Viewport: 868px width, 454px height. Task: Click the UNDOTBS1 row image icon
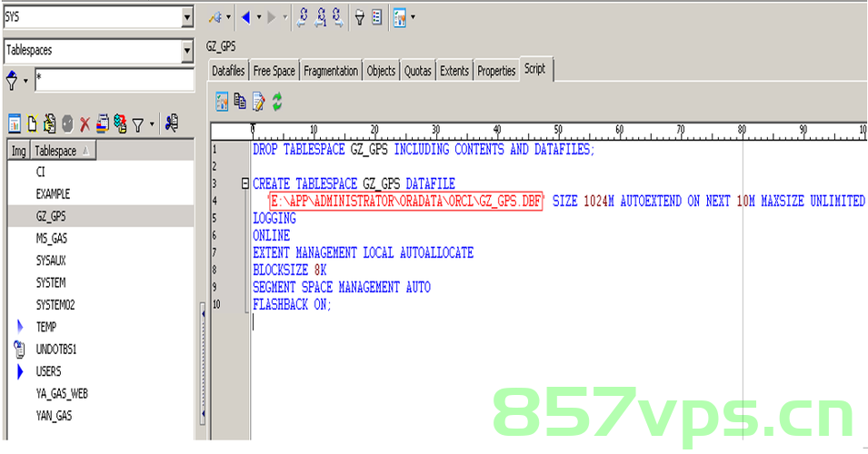pyautogui.click(x=19, y=349)
